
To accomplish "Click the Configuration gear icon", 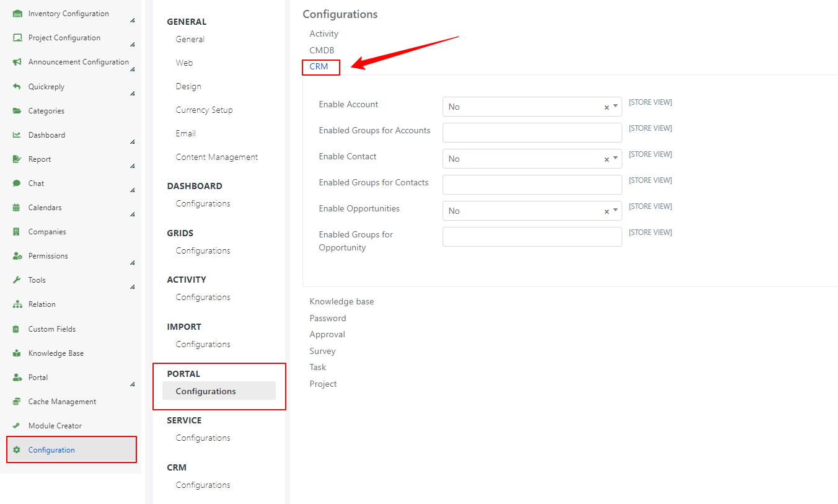I will [x=17, y=450].
